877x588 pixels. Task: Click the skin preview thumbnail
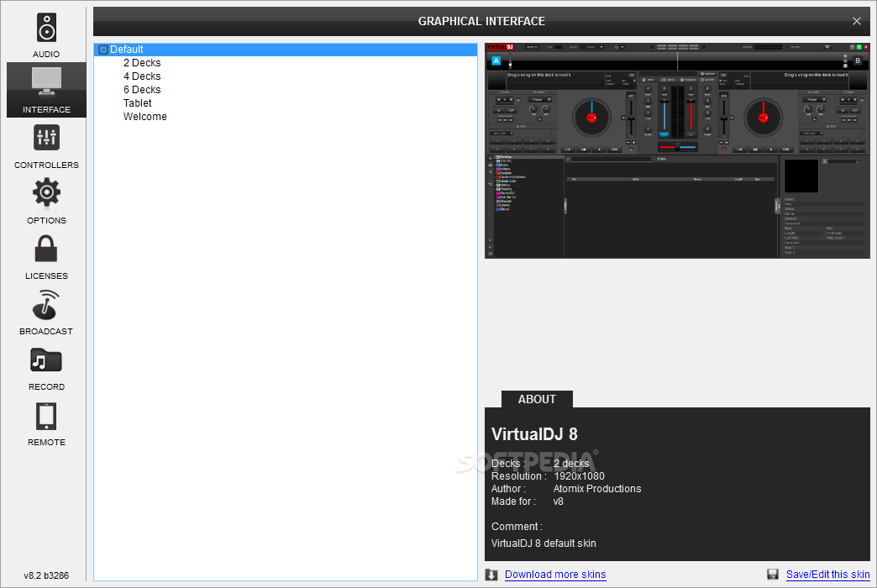click(x=677, y=150)
